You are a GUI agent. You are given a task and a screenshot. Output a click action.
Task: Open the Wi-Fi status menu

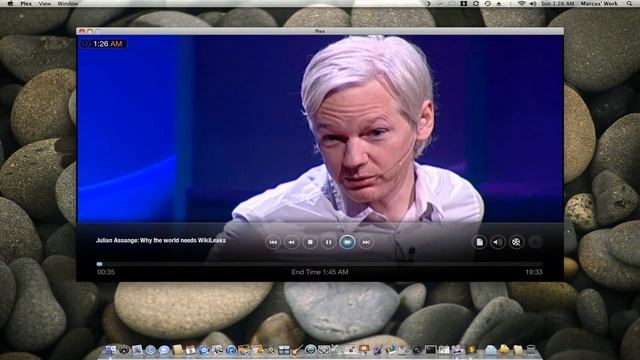pyautogui.click(x=522, y=3)
